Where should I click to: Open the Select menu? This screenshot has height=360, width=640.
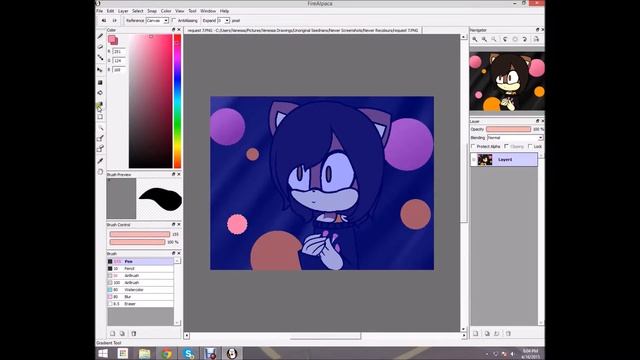click(x=138, y=11)
